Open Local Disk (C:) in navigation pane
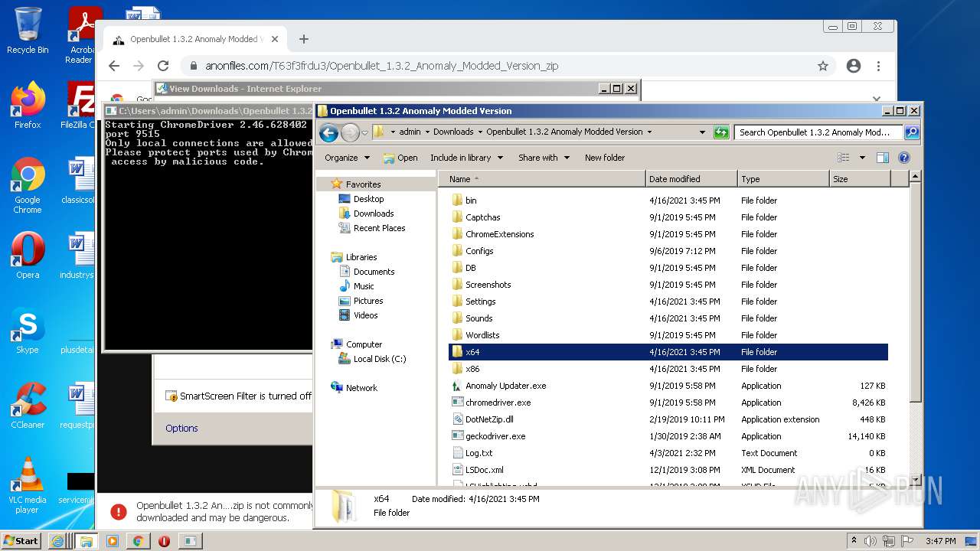This screenshot has height=551, width=980. [379, 359]
